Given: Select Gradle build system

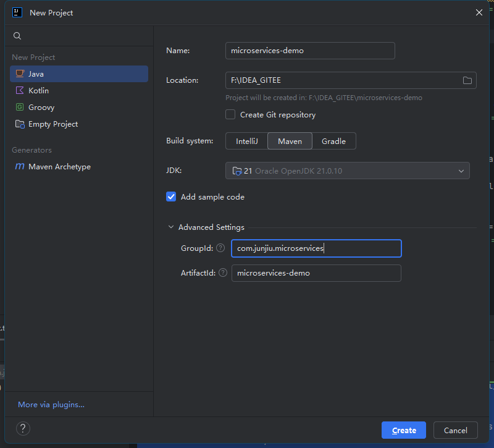Looking at the screenshot, I should [333, 141].
